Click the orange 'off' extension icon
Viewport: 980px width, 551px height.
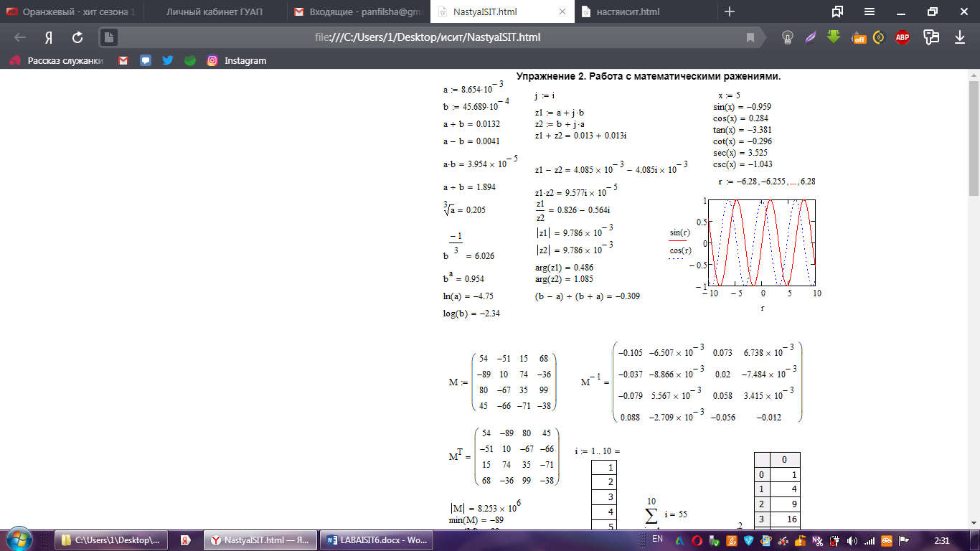pyautogui.click(x=859, y=38)
